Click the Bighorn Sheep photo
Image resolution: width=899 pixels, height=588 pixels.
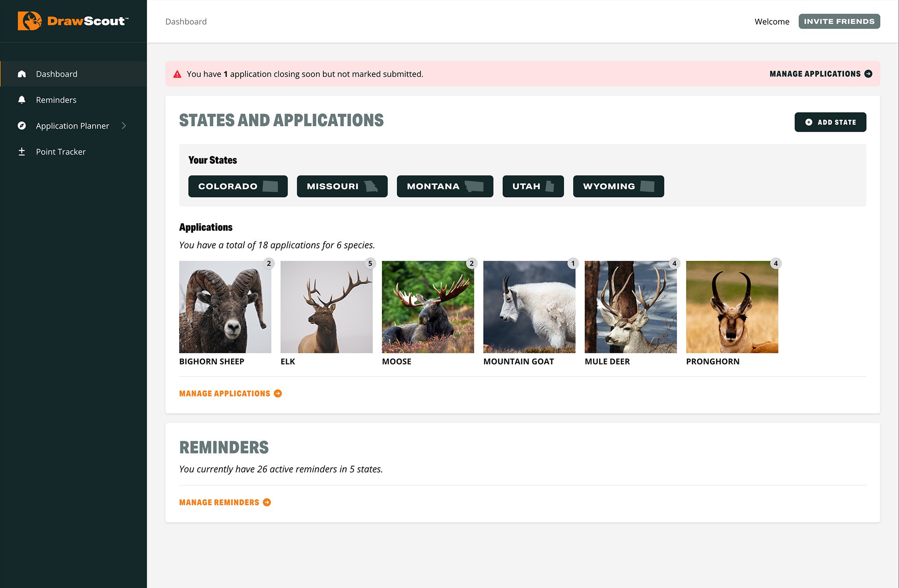tap(225, 307)
